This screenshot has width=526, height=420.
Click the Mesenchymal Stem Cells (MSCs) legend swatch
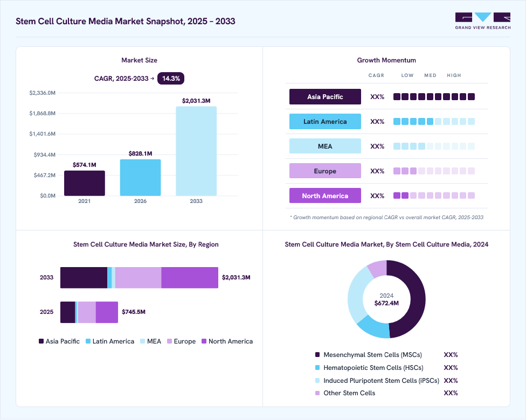pos(317,355)
